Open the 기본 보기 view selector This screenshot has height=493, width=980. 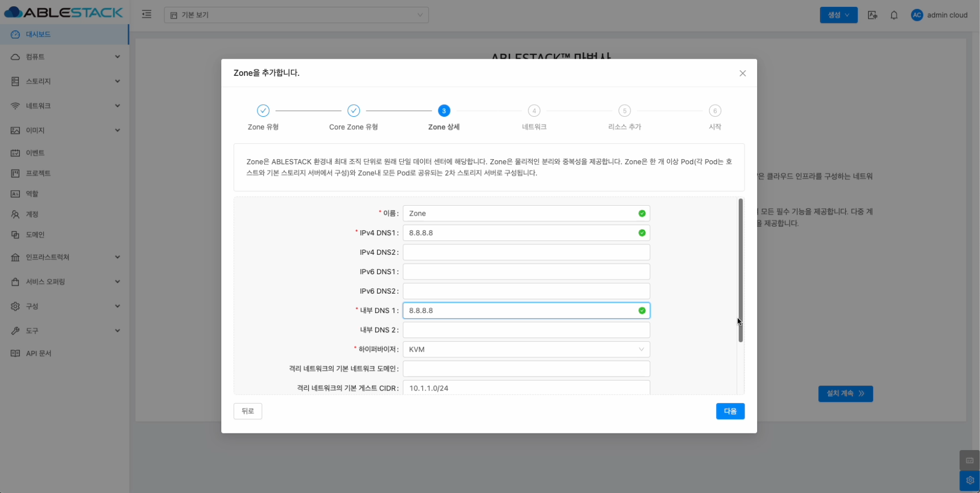click(x=296, y=15)
